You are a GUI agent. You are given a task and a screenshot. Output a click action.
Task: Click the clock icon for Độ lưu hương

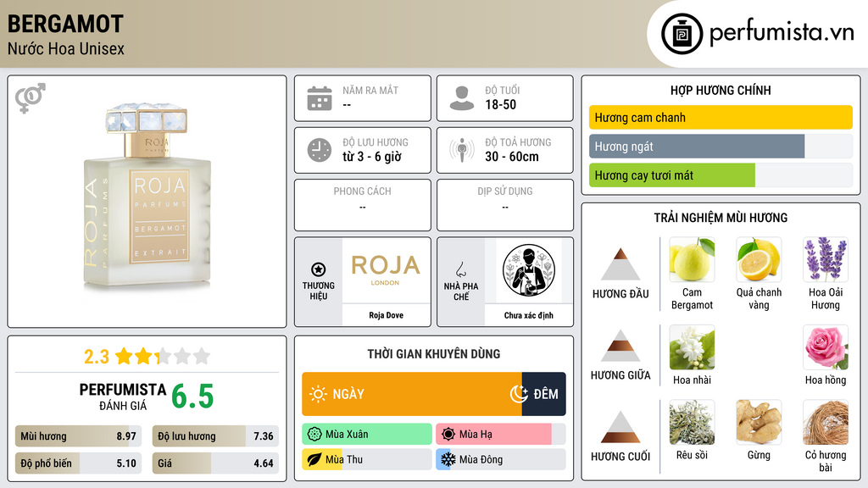pos(320,150)
